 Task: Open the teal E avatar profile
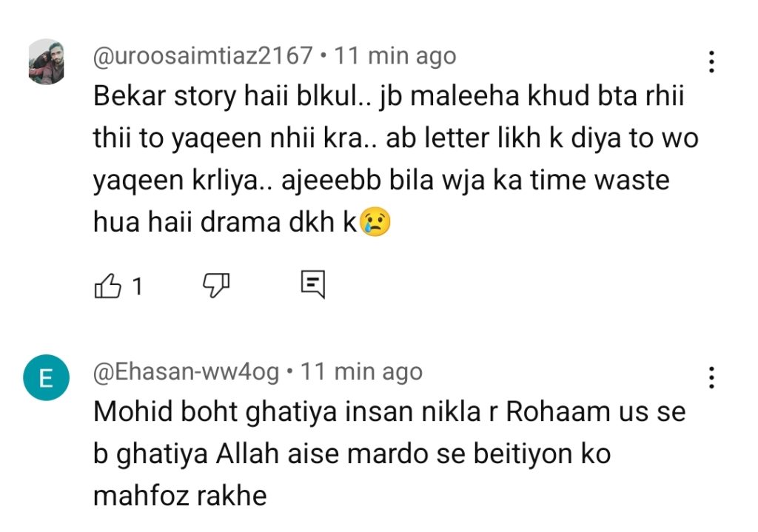point(46,381)
